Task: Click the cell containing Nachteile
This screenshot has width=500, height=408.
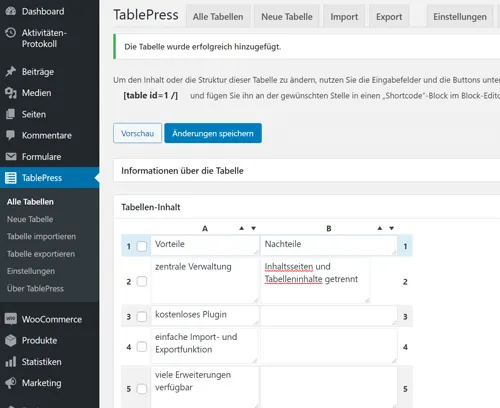Action: [x=329, y=245]
